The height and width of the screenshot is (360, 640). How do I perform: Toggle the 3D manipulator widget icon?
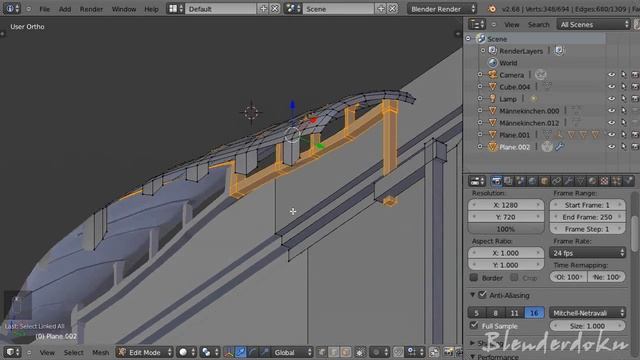coord(229,352)
